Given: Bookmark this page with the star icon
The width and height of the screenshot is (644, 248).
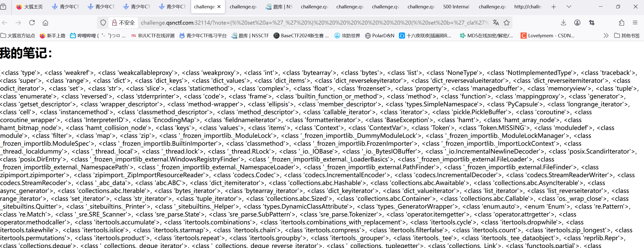Looking at the screenshot, I should click(507, 23).
